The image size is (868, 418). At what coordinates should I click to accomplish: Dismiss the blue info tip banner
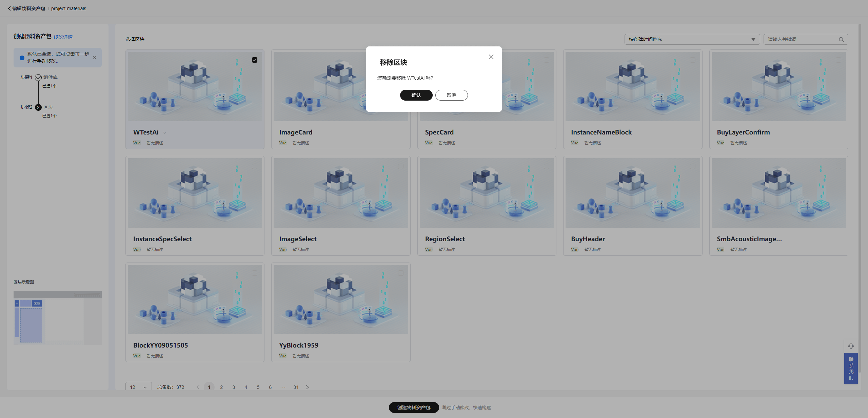(95, 58)
